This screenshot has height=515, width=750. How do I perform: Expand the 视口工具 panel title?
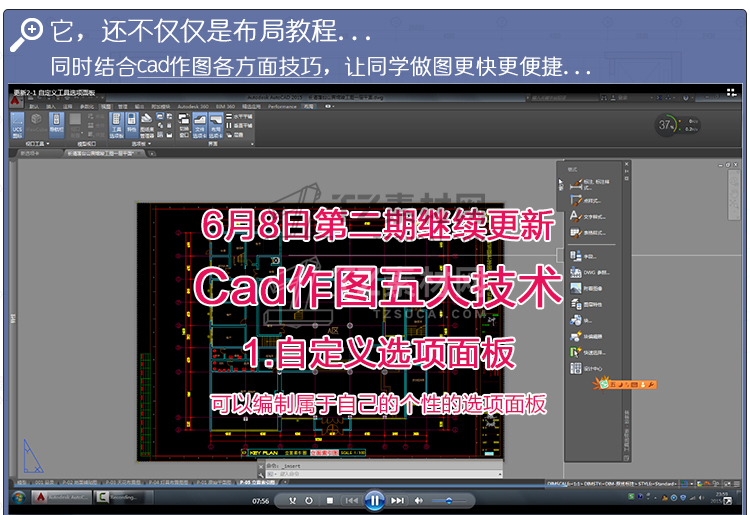pyautogui.click(x=37, y=143)
